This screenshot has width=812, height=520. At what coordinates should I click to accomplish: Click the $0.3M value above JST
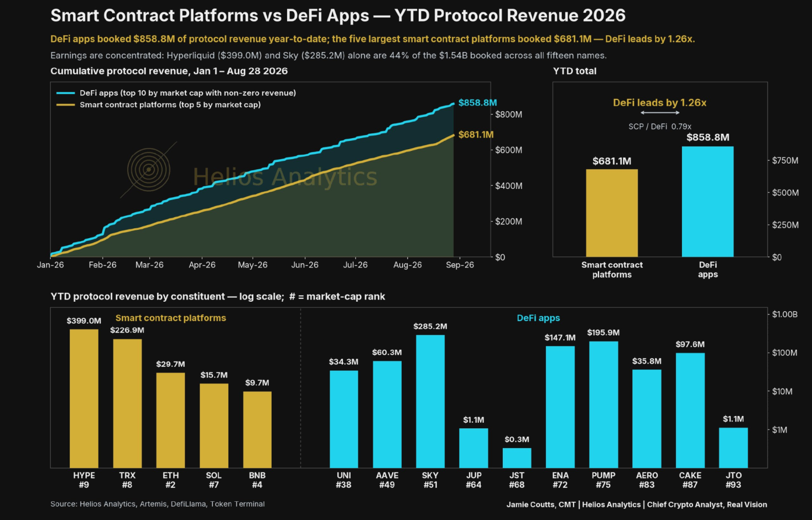click(x=517, y=439)
